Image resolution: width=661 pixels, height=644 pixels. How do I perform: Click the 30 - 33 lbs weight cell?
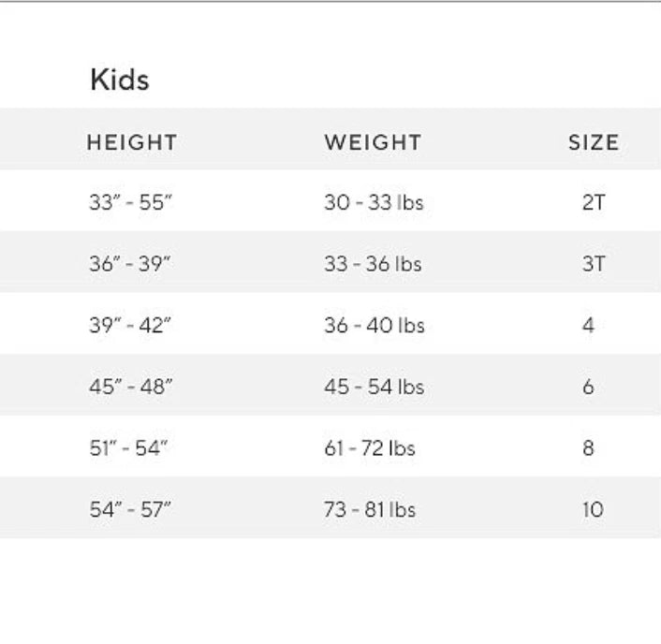[x=374, y=202]
